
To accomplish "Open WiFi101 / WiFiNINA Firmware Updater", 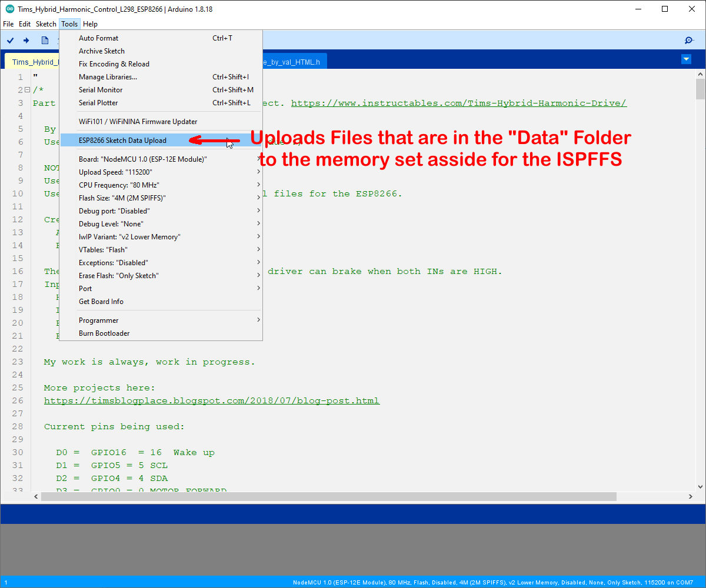I will point(161,122).
